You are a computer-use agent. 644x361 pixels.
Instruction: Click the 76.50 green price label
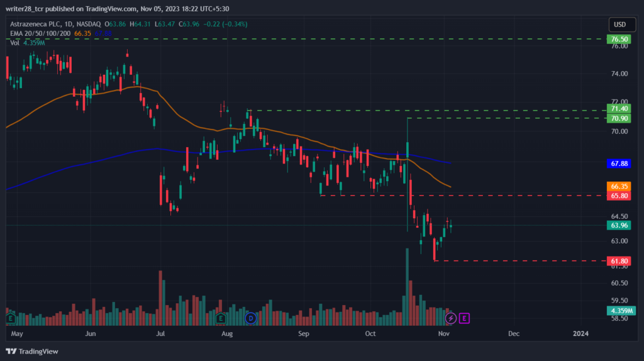tap(619, 39)
